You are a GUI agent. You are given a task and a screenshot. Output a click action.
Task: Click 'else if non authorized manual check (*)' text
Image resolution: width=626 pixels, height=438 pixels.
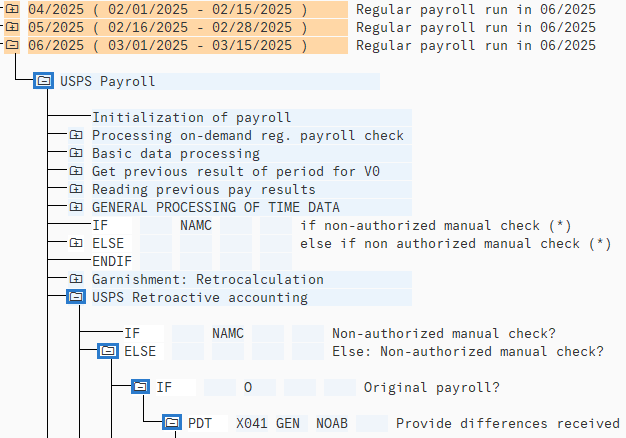click(x=456, y=244)
